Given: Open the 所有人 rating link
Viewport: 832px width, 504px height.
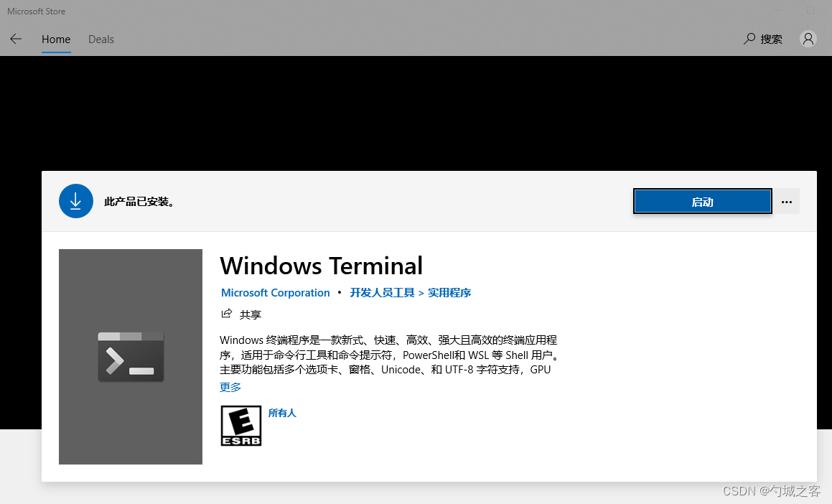Looking at the screenshot, I should click(x=282, y=413).
